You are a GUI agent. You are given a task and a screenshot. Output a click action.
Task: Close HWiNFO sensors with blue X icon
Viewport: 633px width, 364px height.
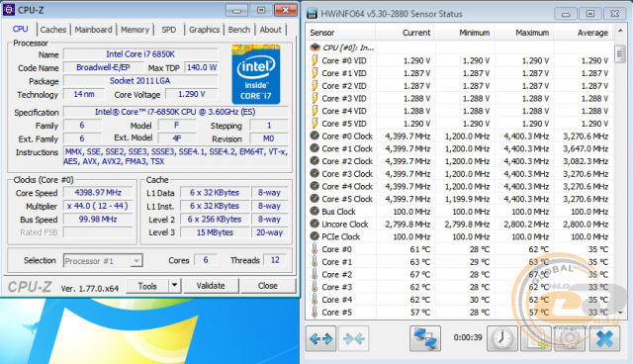click(x=604, y=338)
